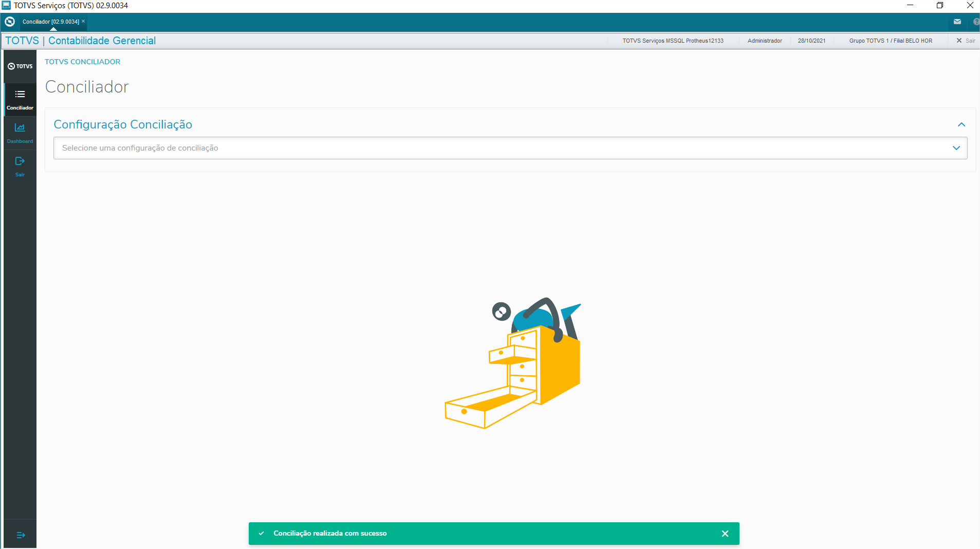Open the mail envelope icon
The image size is (980, 549).
click(957, 22)
